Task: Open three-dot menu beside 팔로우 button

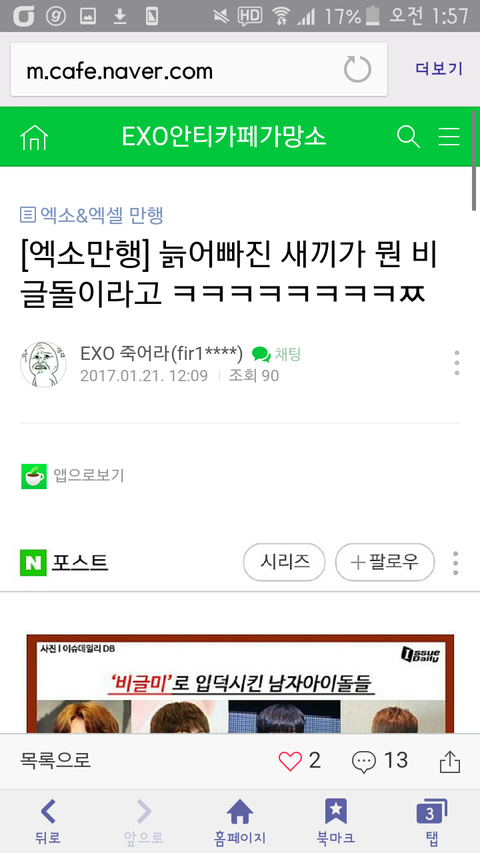Action: (456, 563)
